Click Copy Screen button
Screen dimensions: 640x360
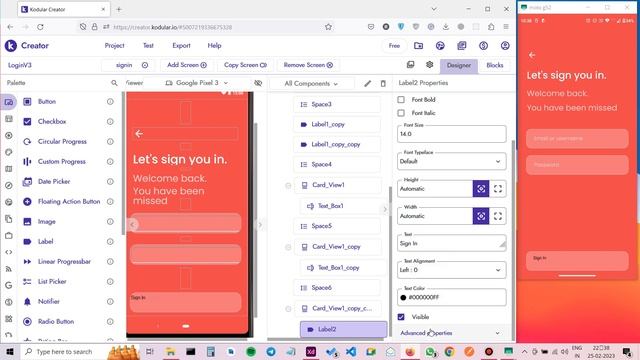point(245,65)
